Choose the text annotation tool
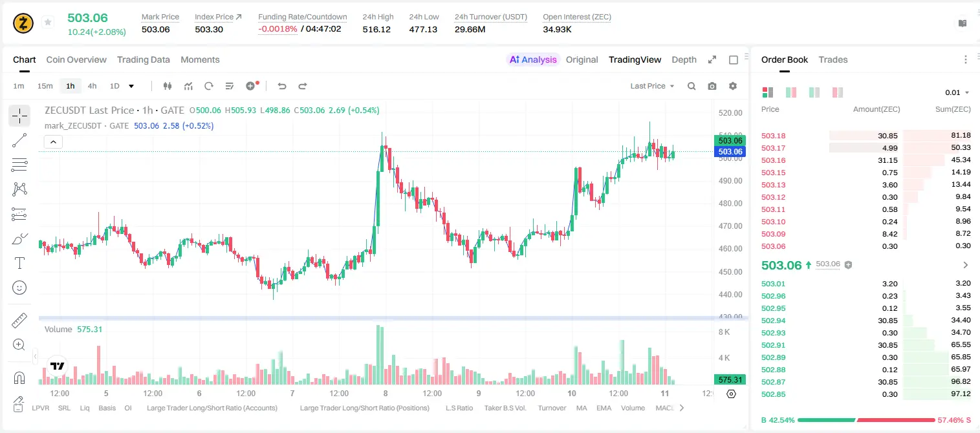The height and width of the screenshot is (433, 980). point(19,263)
